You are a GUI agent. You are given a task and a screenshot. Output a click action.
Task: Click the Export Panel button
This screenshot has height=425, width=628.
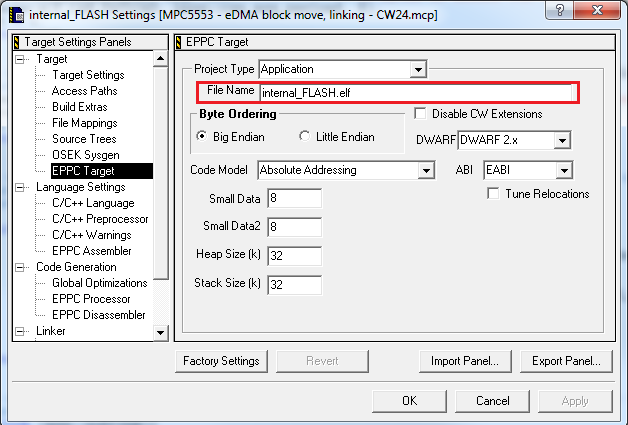coord(566,361)
